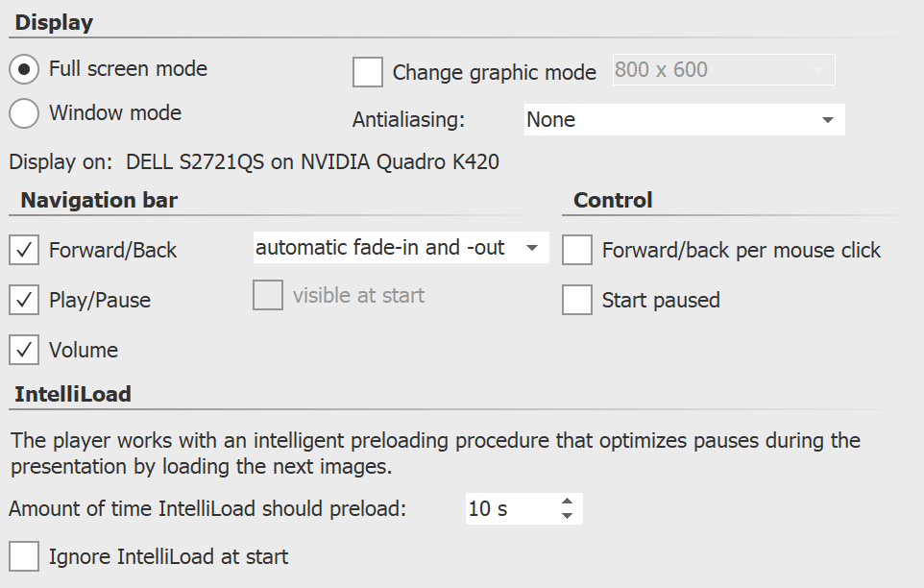The width and height of the screenshot is (924, 588).
Task: Check the Start paused option
Action: 576,300
